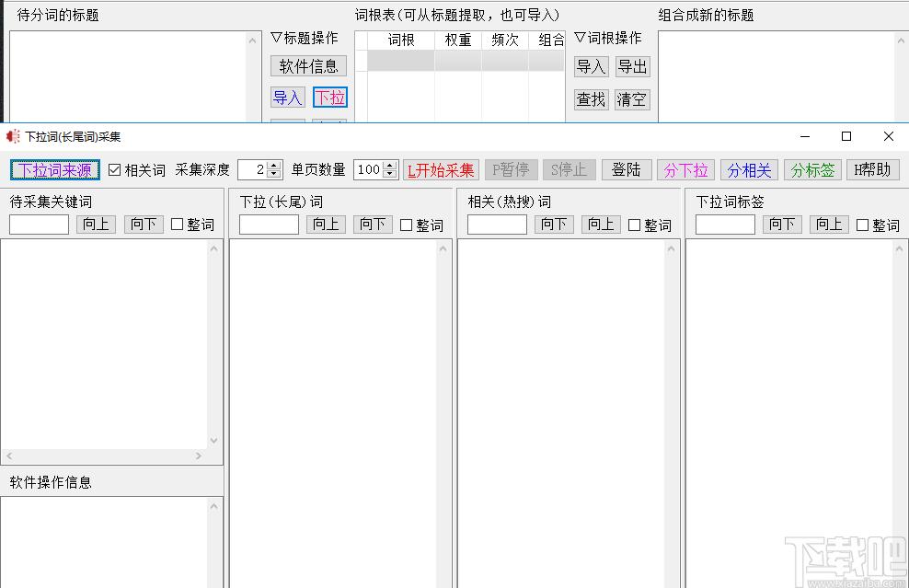Click 向下 under 下拉词标签

click(783, 225)
